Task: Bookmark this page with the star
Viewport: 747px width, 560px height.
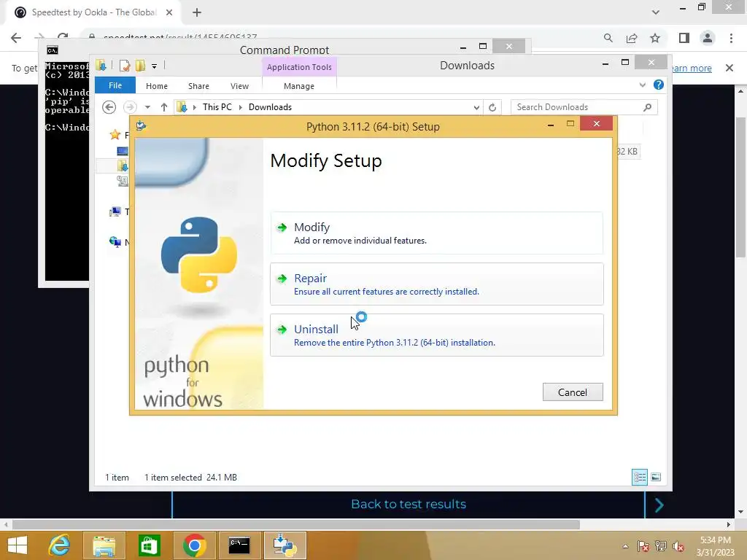Action: 655,38
